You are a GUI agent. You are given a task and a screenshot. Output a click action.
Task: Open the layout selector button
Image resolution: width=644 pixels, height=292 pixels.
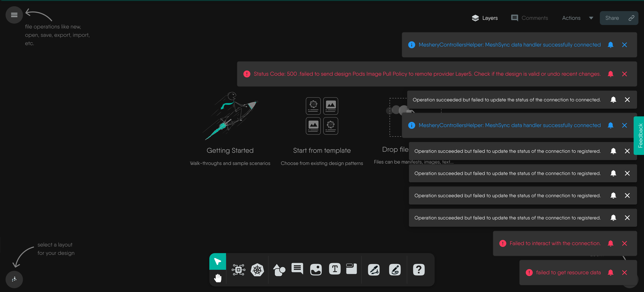click(14, 279)
